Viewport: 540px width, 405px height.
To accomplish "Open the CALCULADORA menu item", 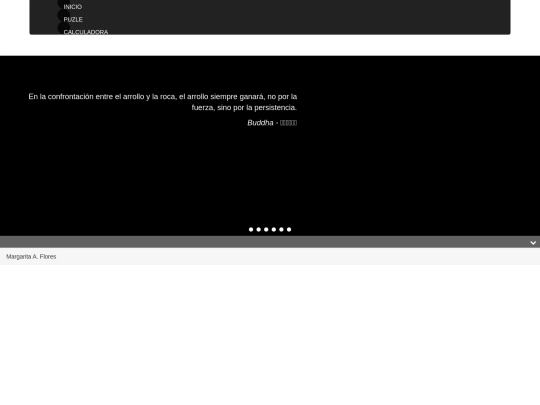I will (x=86, y=32).
